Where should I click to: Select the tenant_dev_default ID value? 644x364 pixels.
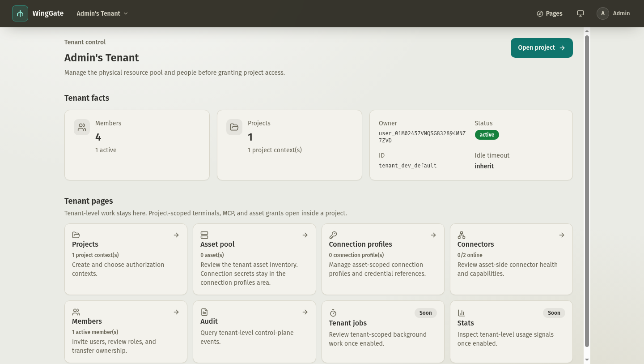coord(407,166)
